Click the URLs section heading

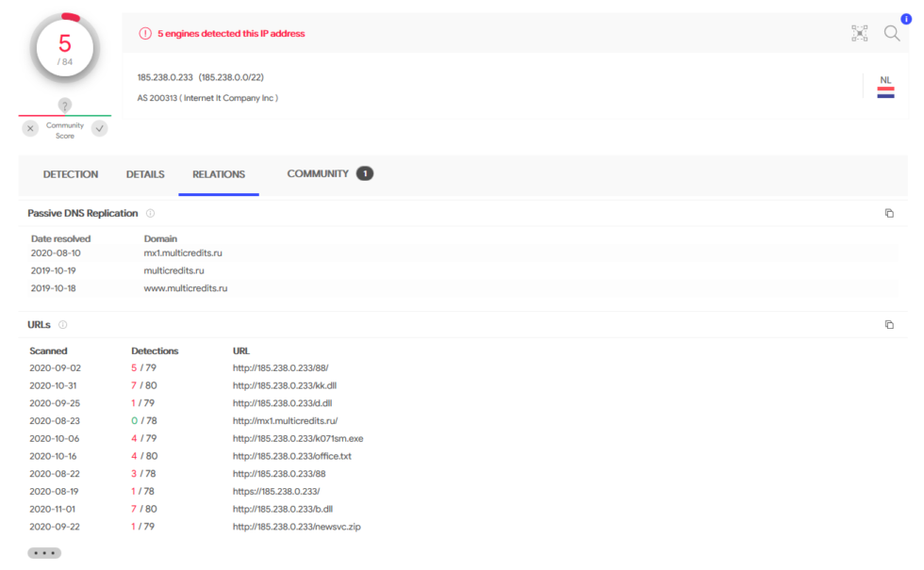[x=39, y=324]
